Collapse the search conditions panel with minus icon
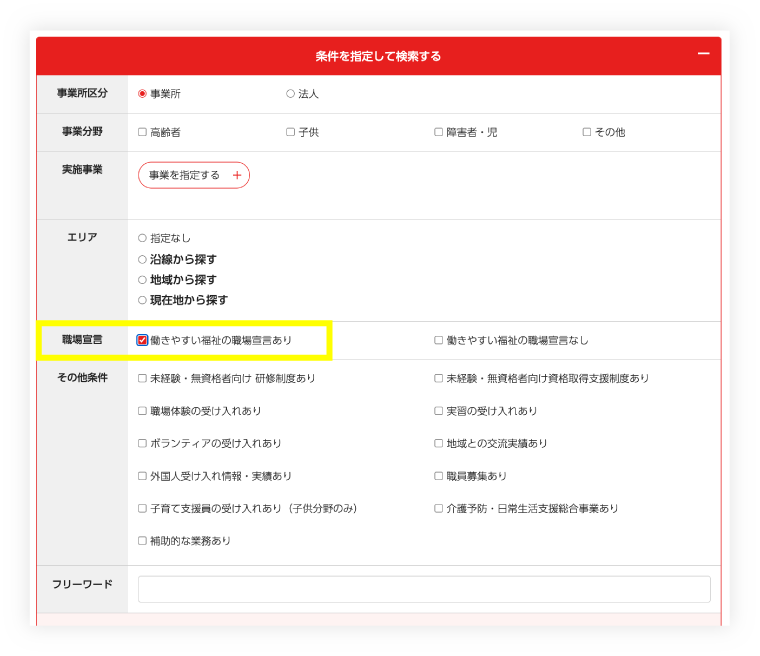The image size is (760, 656). [x=703, y=55]
